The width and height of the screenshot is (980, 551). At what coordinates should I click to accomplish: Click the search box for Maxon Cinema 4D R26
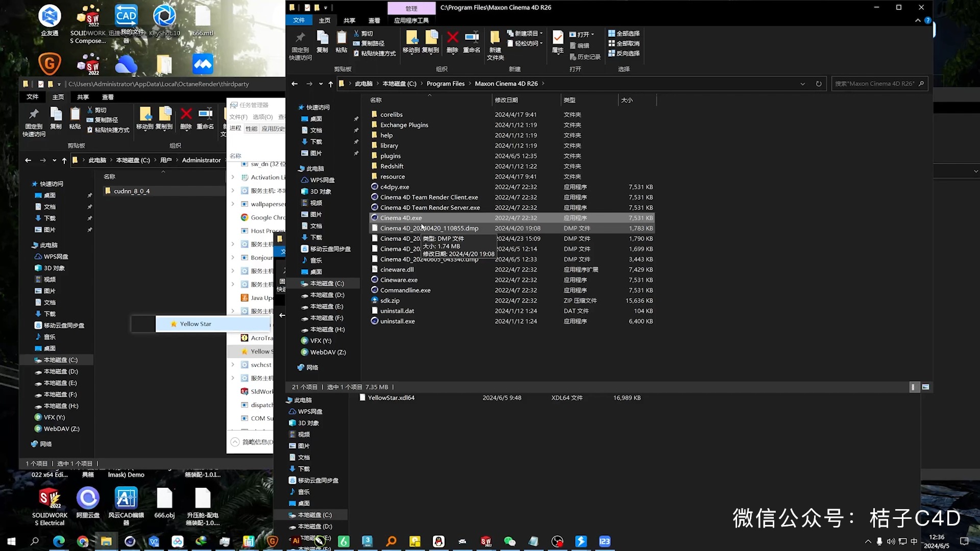pos(879,84)
